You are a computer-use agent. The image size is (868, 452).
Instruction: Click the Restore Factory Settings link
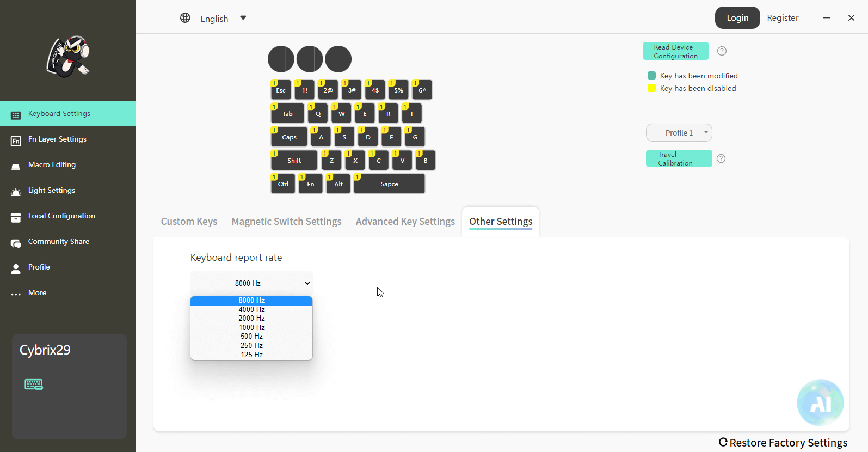tap(783, 443)
